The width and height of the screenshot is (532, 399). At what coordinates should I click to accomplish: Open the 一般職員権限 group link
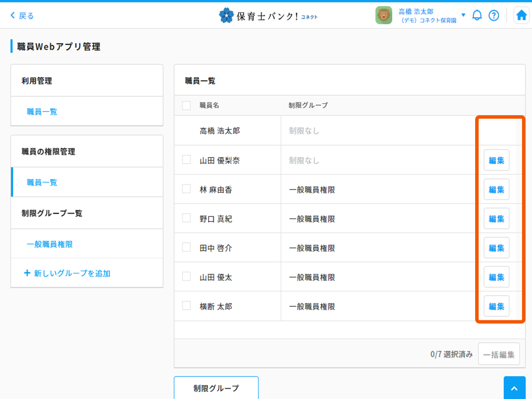50,244
